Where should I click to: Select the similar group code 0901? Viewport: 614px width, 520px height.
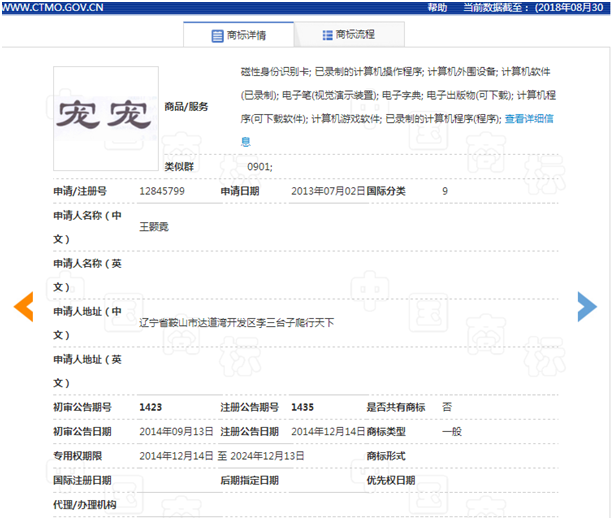click(259, 166)
